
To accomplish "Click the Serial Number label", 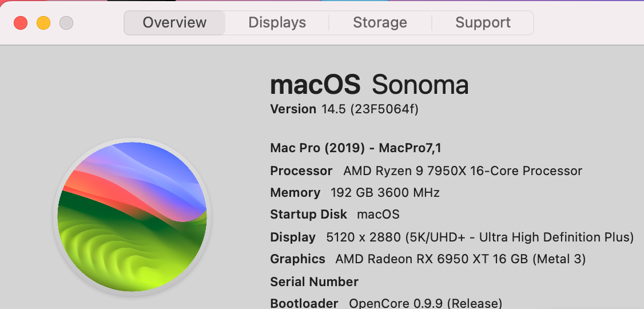I will 314,282.
